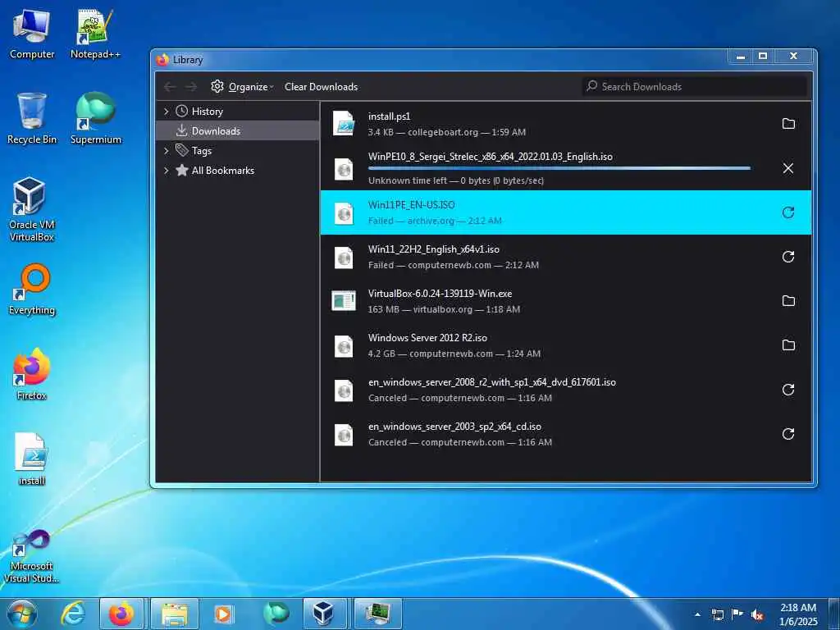The height and width of the screenshot is (630, 840).
Task: Open Microsoft Visual Studio desktop shortcut
Action: (32, 556)
